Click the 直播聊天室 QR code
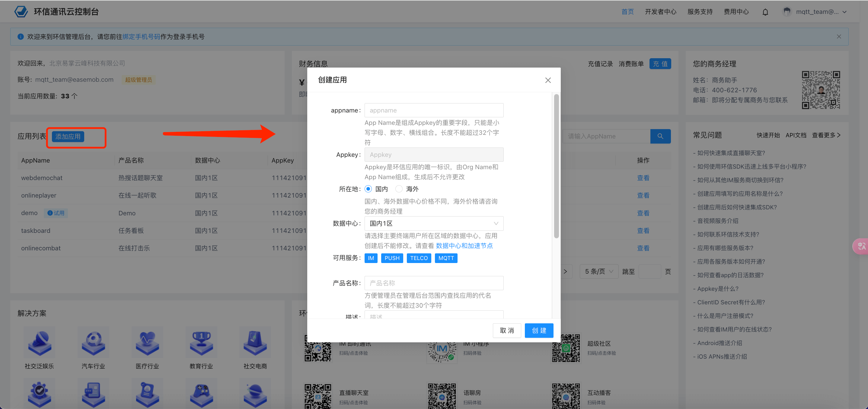868x409 pixels. tap(318, 397)
